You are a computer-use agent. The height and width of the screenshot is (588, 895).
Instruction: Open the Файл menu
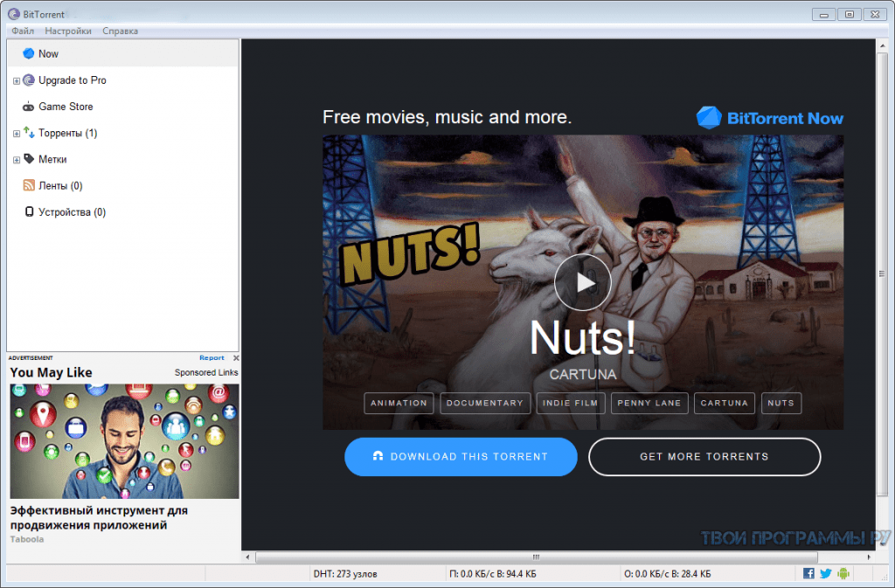tap(23, 31)
